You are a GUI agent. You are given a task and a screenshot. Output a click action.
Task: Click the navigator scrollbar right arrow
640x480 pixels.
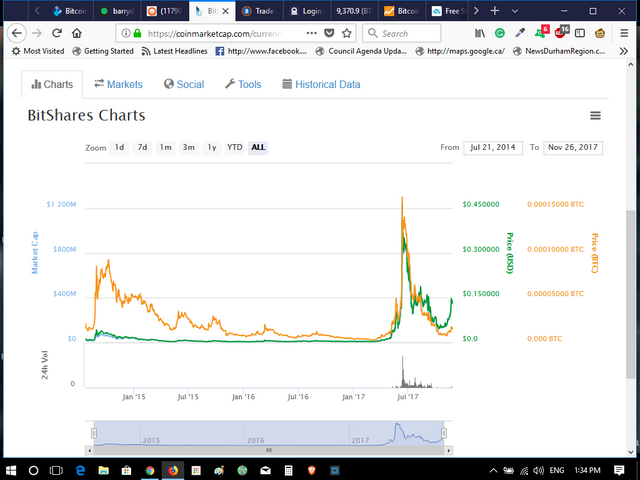pyautogui.click(x=449, y=451)
